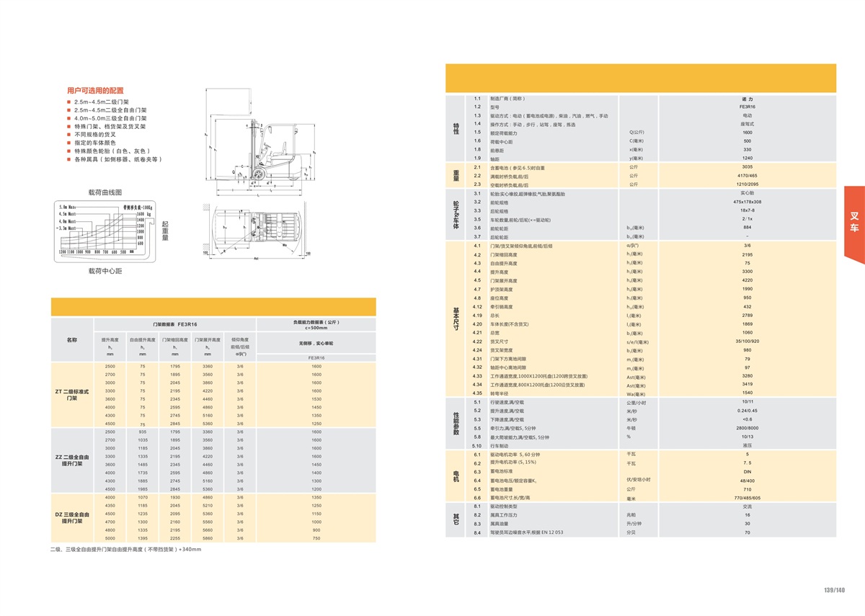Select the ZZ 二级全自由提升门架 row group label

click(x=71, y=460)
